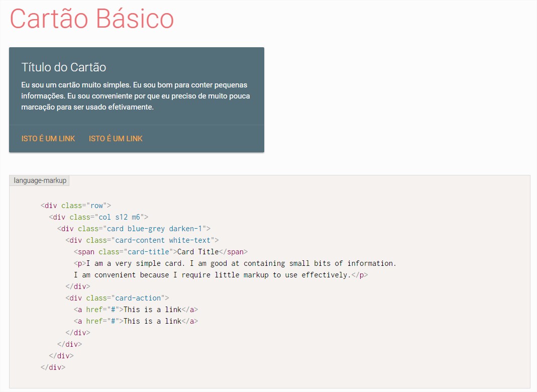Viewport: 537px width, 392px height.
Task: Click the last closing div tag in code
Action: point(53,367)
